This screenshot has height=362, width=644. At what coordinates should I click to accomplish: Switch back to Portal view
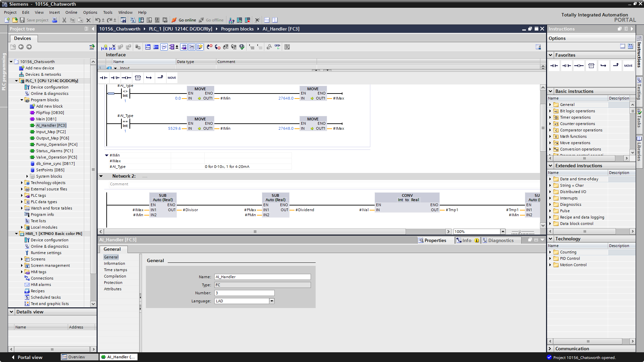(x=30, y=357)
